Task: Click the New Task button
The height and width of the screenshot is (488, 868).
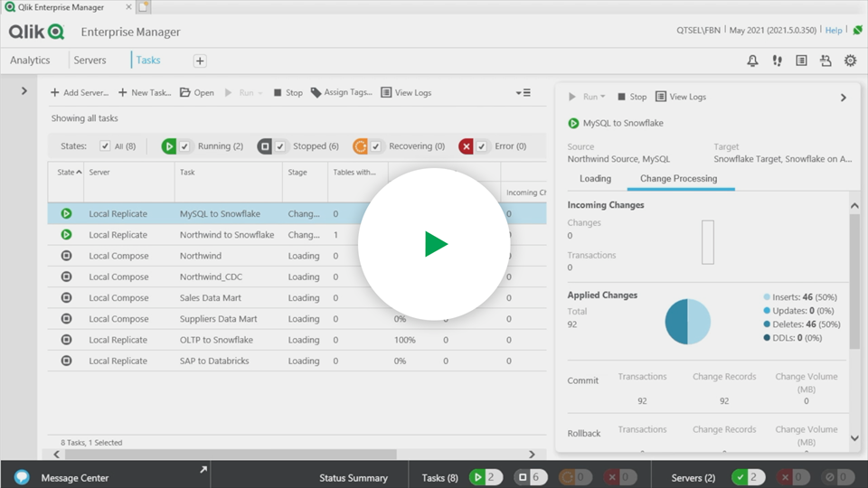Action: click(145, 92)
